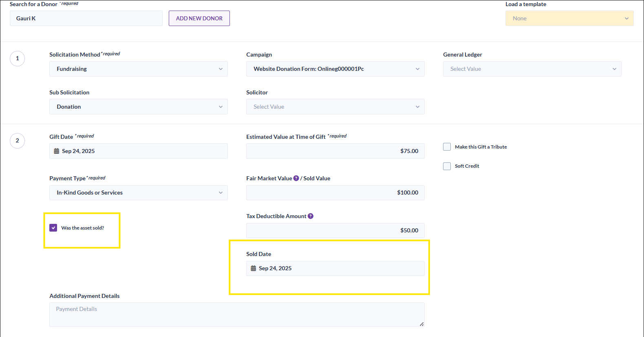Click the Tax Deductible Amount field
This screenshot has height=337, width=644.
coord(335,230)
